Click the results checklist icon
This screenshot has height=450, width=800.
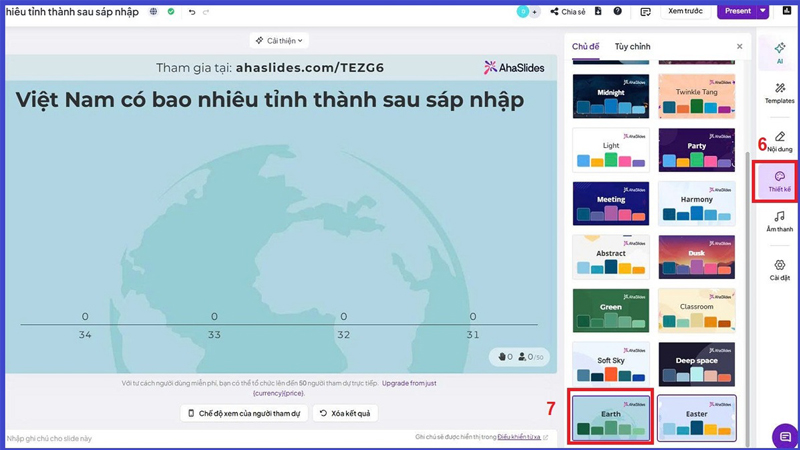click(x=645, y=12)
